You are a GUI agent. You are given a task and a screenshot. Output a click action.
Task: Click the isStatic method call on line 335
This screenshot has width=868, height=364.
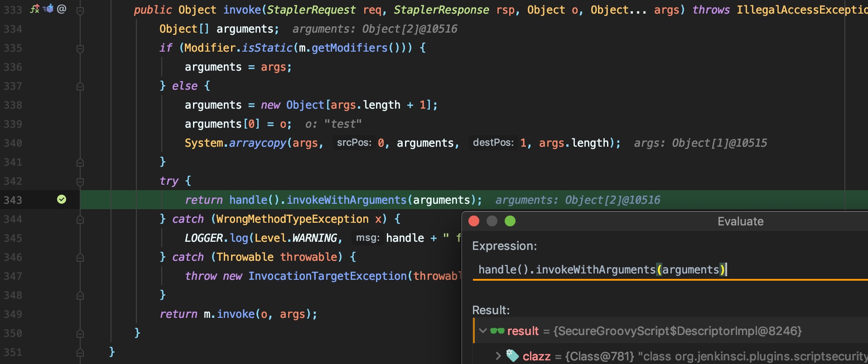pyautogui.click(x=267, y=48)
